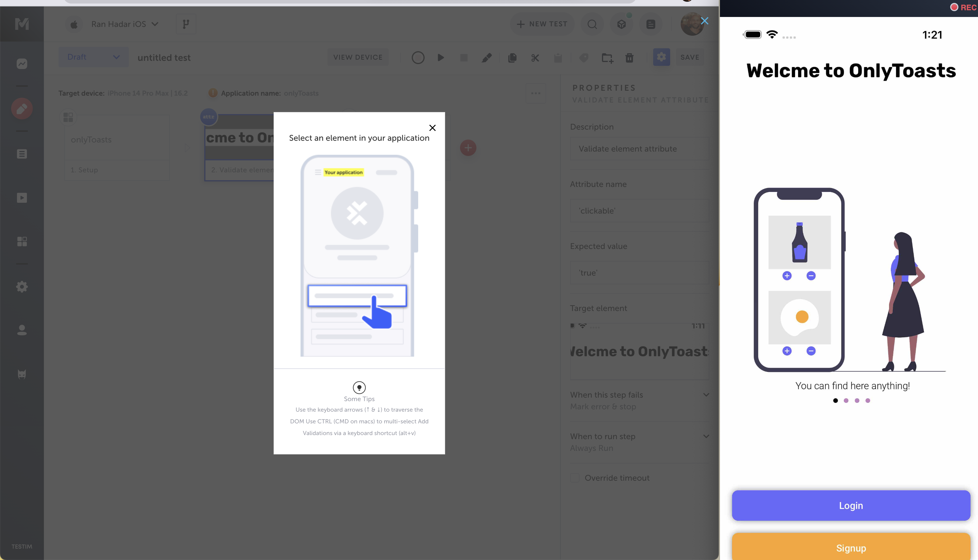The width and height of the screenshot is (978, 560).
Task: Click the label tag toolbar icon
Action: 584,58
